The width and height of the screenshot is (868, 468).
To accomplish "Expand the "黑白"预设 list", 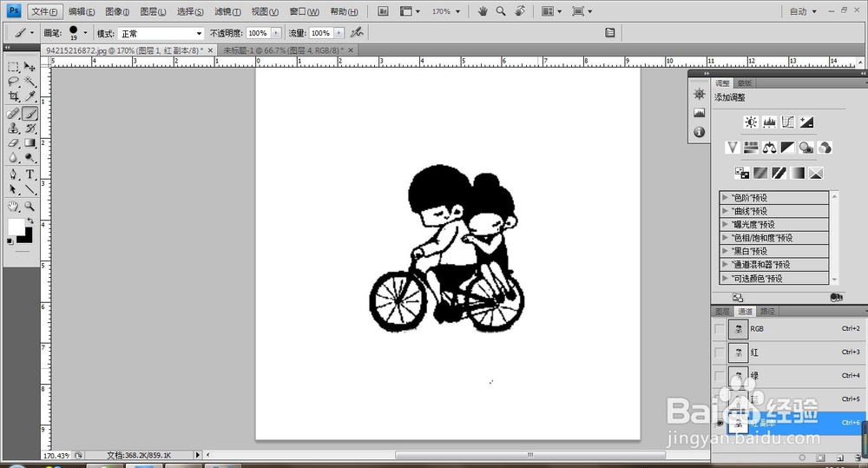I will [x=725, y=251].
